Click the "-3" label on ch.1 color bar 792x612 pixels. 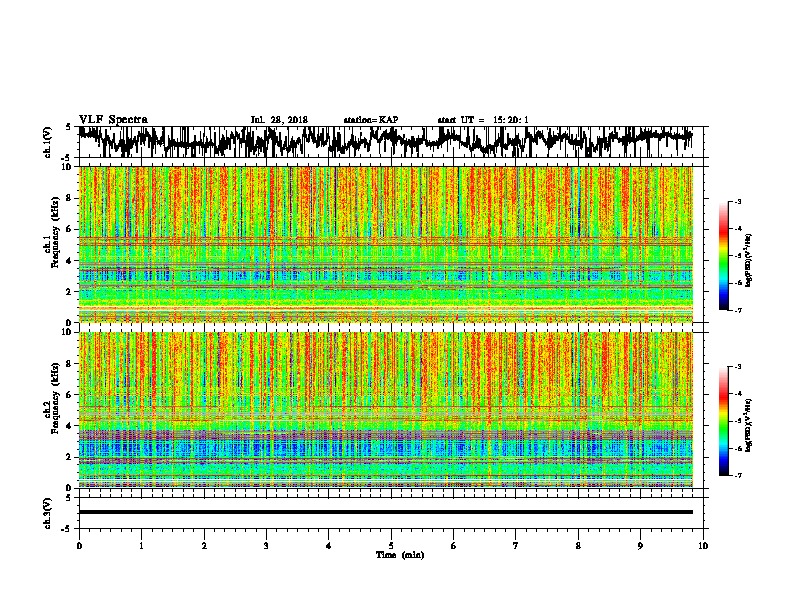(x=736, y=201)
